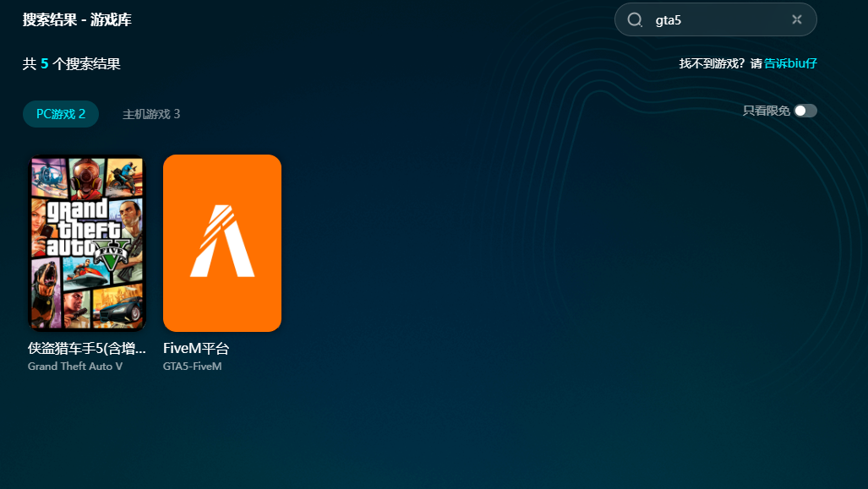
Task: Click the magnifier search icon
Action: click(635, 20)
